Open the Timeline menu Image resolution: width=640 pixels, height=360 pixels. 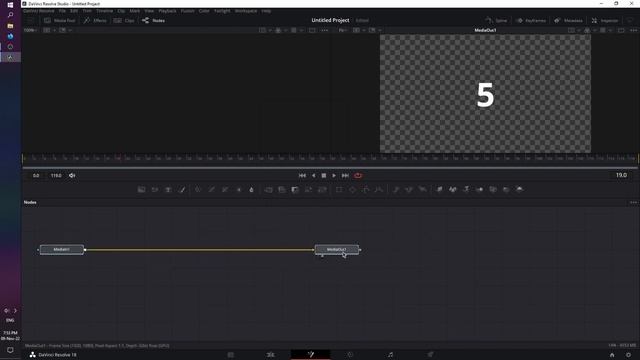[x=104, y=11]
